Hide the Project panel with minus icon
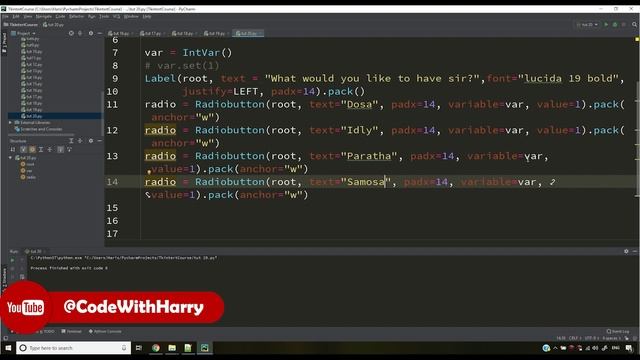 (100, 33)
